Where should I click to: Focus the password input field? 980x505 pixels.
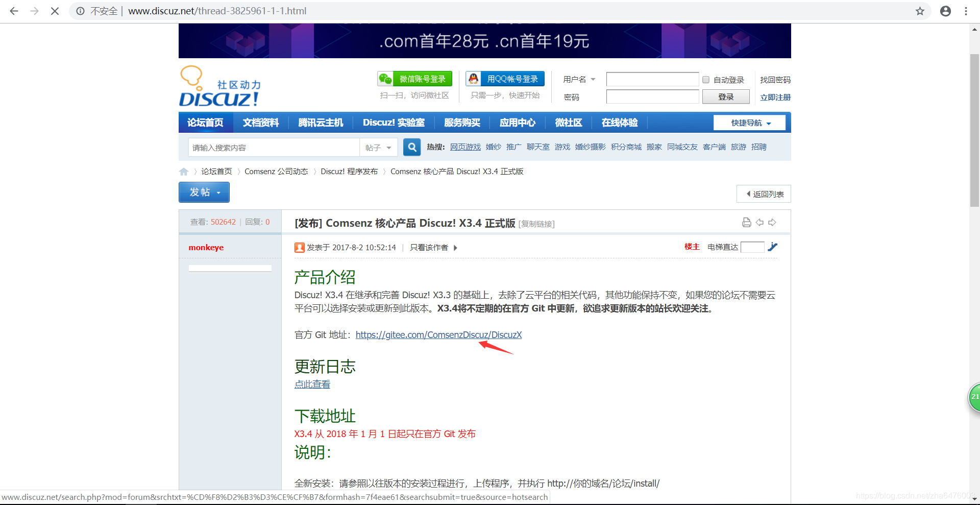pos(652,97)
